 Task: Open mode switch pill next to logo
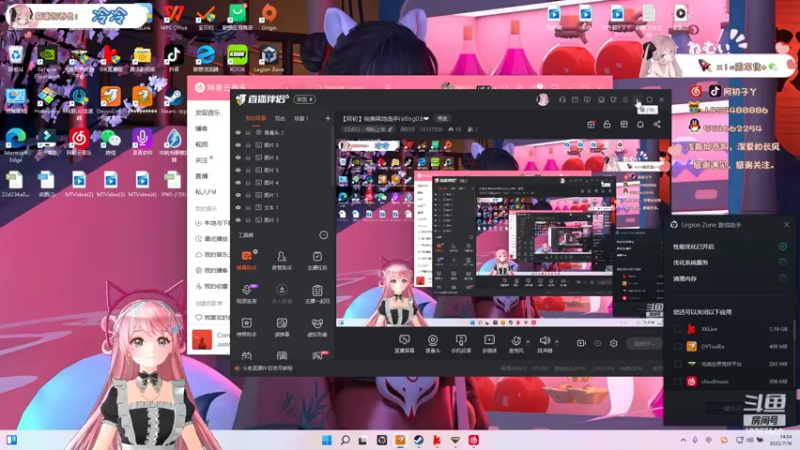pos(305,99)
